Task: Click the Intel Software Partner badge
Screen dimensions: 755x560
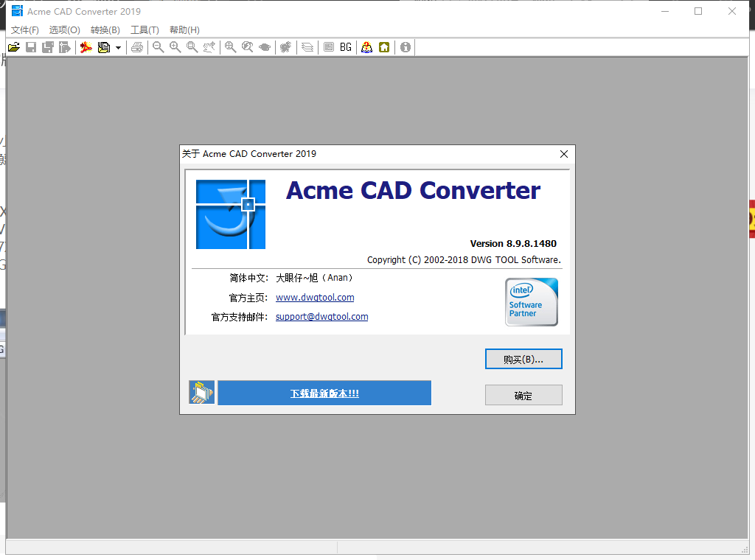Action: tap(532, 302)
